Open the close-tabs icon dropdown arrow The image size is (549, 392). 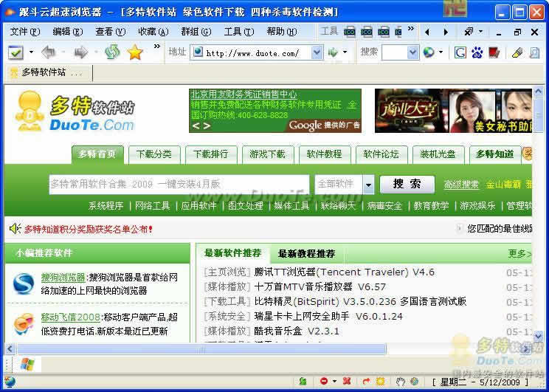480,31
